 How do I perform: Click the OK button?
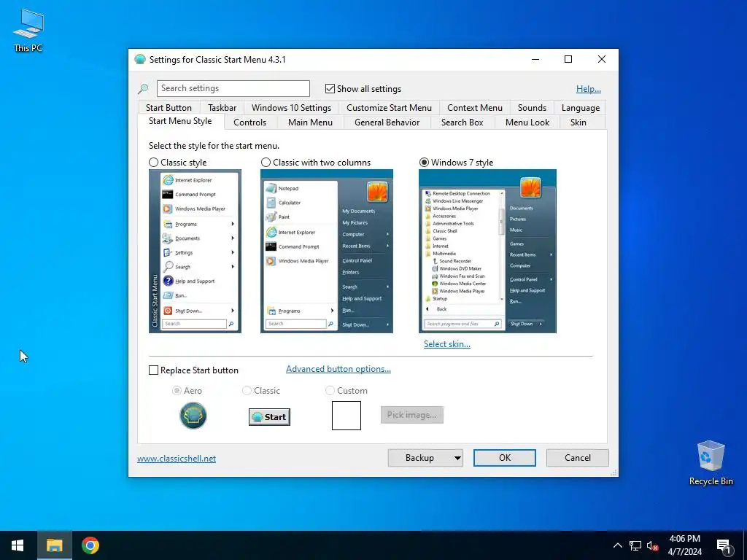pyautogui.click(x=505, y=458)
